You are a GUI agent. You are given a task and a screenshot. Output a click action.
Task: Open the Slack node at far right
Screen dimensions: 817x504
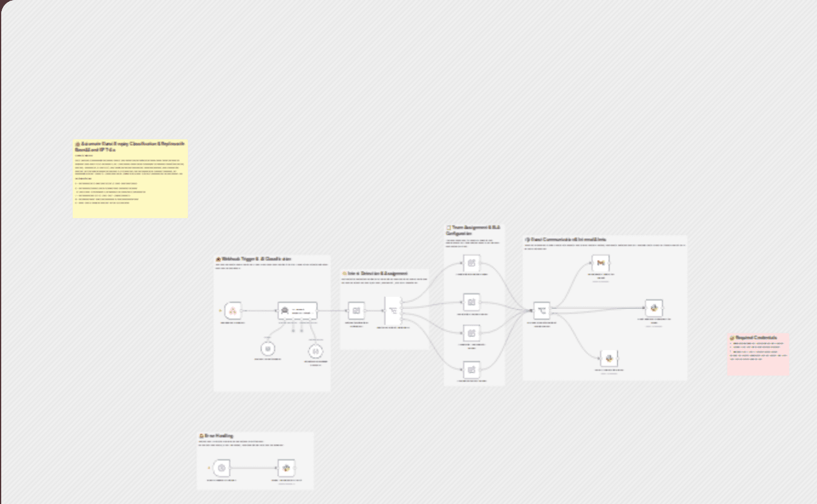(x=654, y=308)
